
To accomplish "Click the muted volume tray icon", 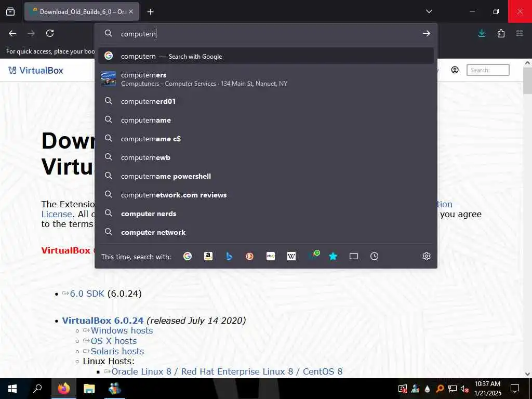I will (x=465, y=389).
